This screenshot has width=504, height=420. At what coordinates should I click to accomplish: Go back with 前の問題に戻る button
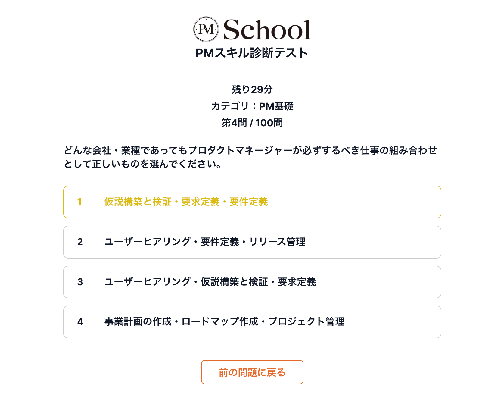pos(252,372)
